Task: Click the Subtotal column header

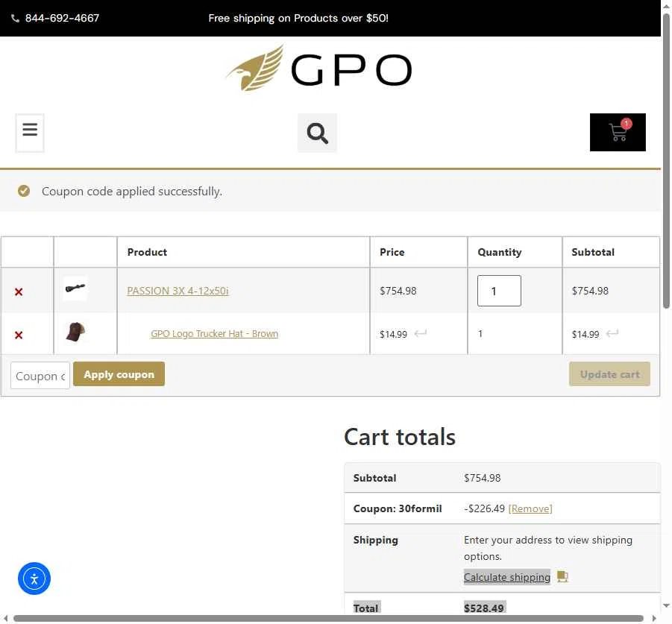Action: click(x=593, y=252)
